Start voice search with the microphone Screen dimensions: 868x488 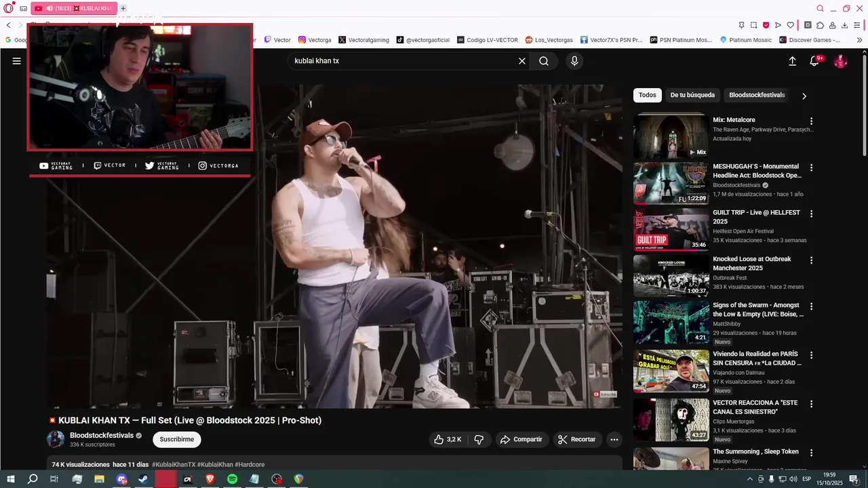click(x=574, y=61)
